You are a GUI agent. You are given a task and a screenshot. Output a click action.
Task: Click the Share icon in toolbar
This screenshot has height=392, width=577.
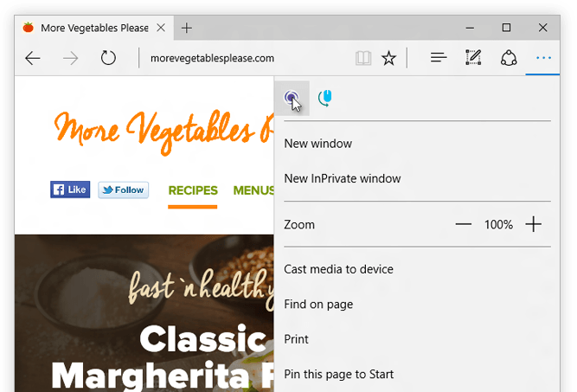point(509,58)
